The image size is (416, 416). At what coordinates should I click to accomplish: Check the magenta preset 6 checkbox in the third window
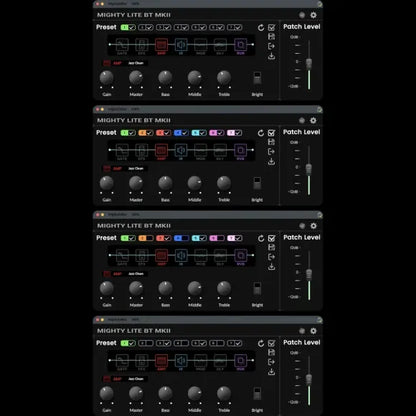(x=220, y=238)
